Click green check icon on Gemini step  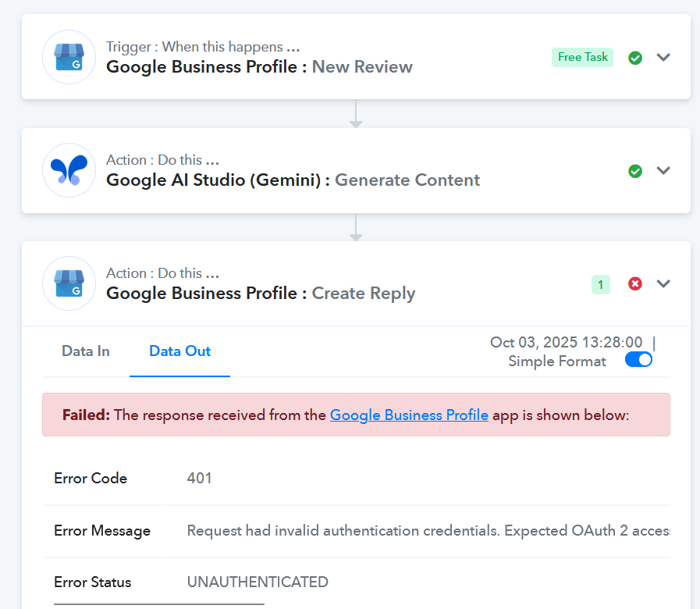(635, 171)
